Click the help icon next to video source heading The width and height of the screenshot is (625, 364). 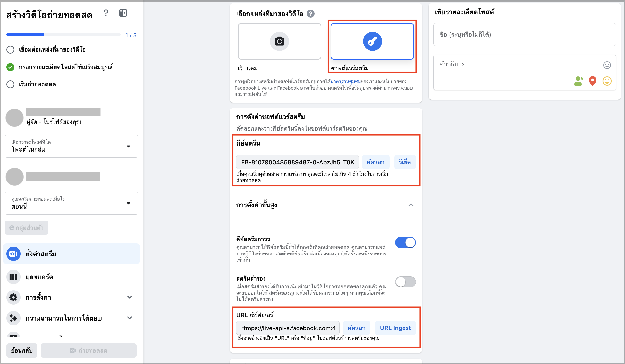point(310,14)
